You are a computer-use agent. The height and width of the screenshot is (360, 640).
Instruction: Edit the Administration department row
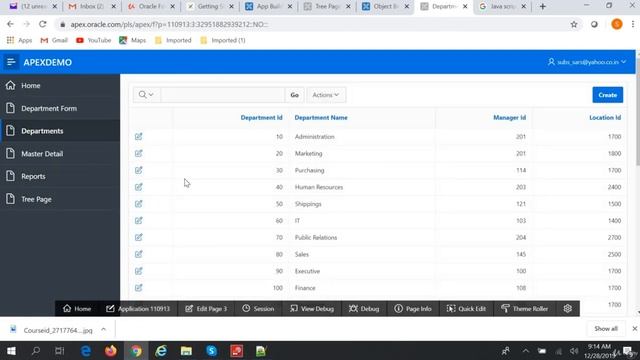138,136
